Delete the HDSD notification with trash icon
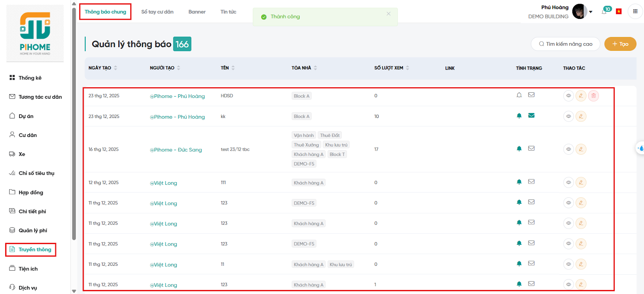Viewport: 644px width, 294px height. point(593,96)
